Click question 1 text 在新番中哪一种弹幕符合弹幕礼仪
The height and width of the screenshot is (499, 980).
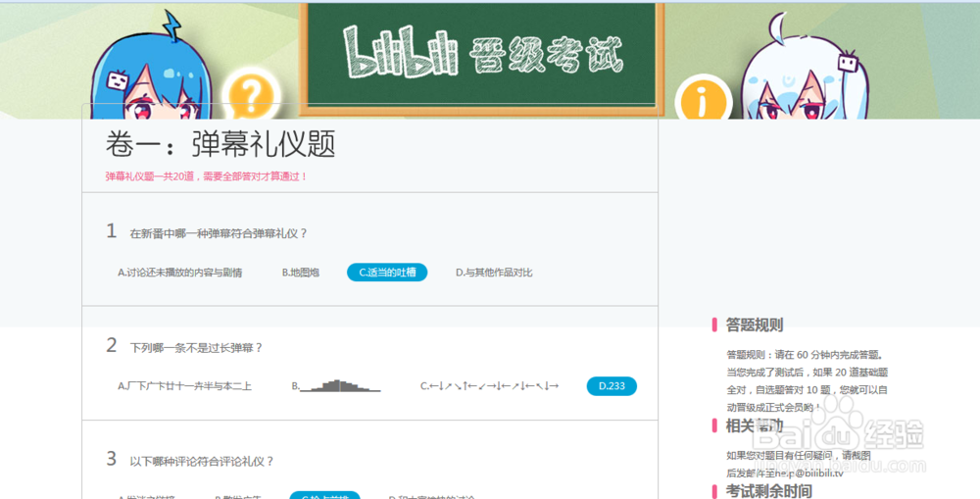(219, 233)
